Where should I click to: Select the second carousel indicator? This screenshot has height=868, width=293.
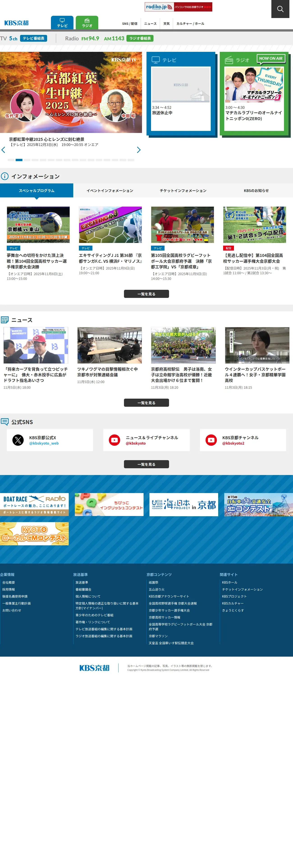point(19,160)
